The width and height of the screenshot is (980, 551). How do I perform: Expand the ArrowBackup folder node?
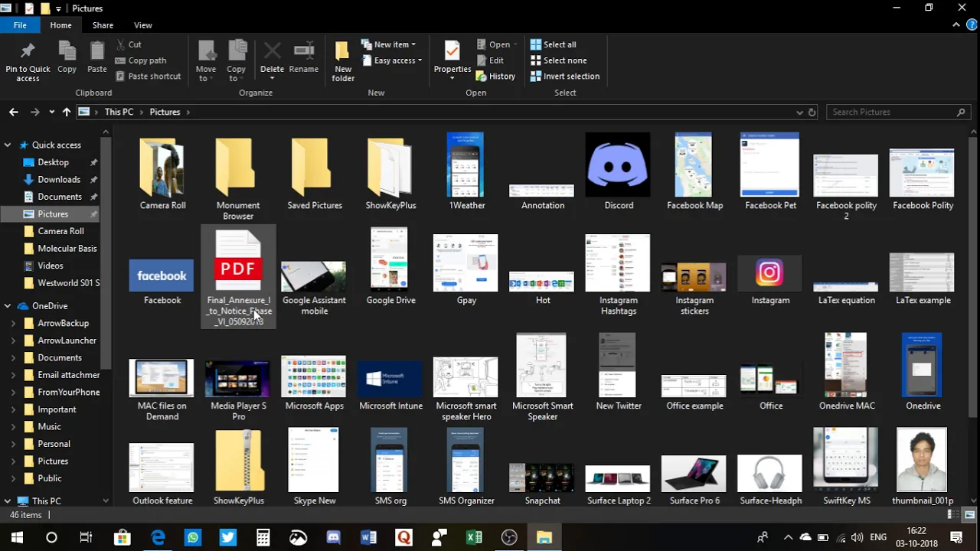tap(13, 323)
